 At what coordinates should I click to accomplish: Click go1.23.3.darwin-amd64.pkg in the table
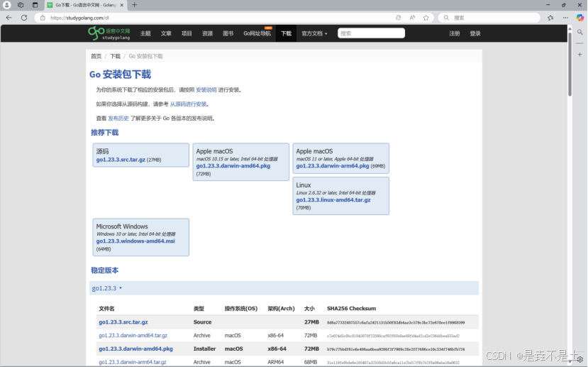pyautogui.click(x=135, y=349)
